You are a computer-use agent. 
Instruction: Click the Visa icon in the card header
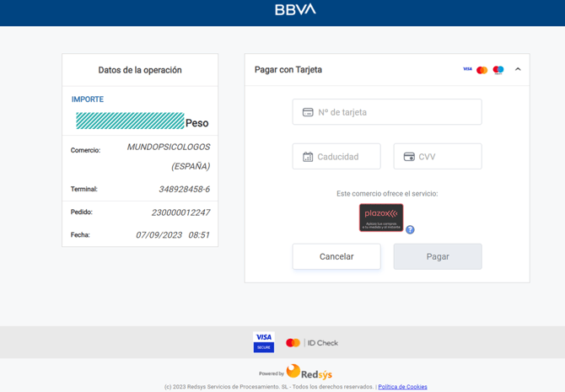467,69
